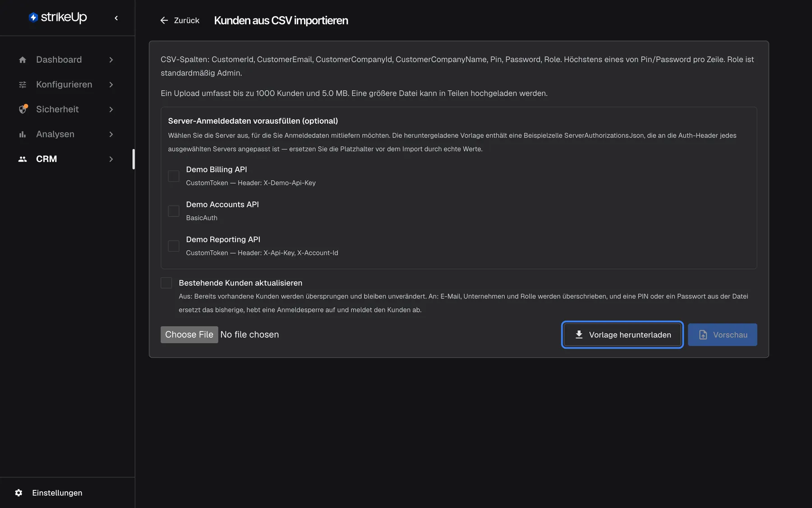The image size is (812, 508).
Task: Toggle Bestehende Kunden aktualisieren checkbox
Action: tap(166, 283)
